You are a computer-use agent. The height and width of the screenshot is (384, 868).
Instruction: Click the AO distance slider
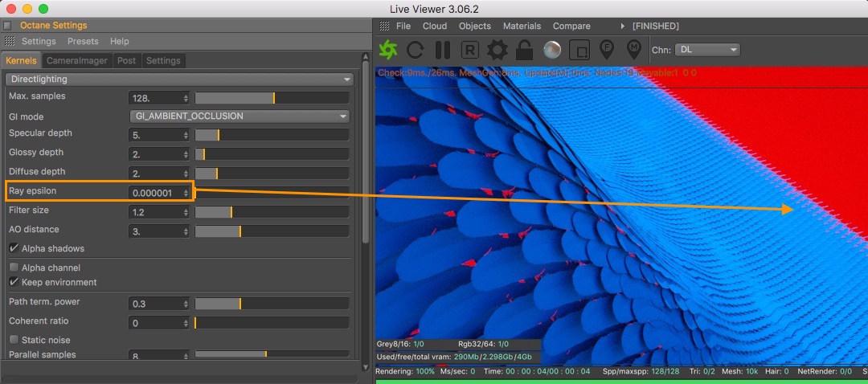(x=272, y=231)
